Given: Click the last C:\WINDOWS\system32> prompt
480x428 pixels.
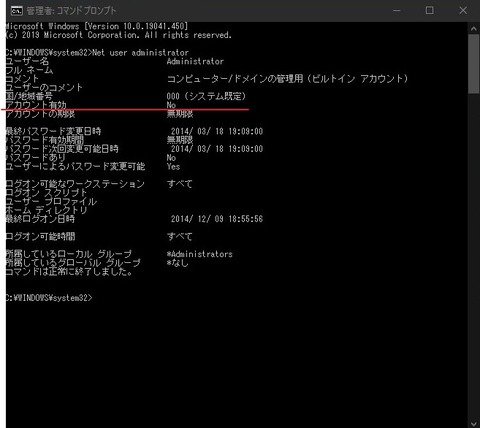Looking at the screenshot, I should pyautogui.click(x=49, y=298).
